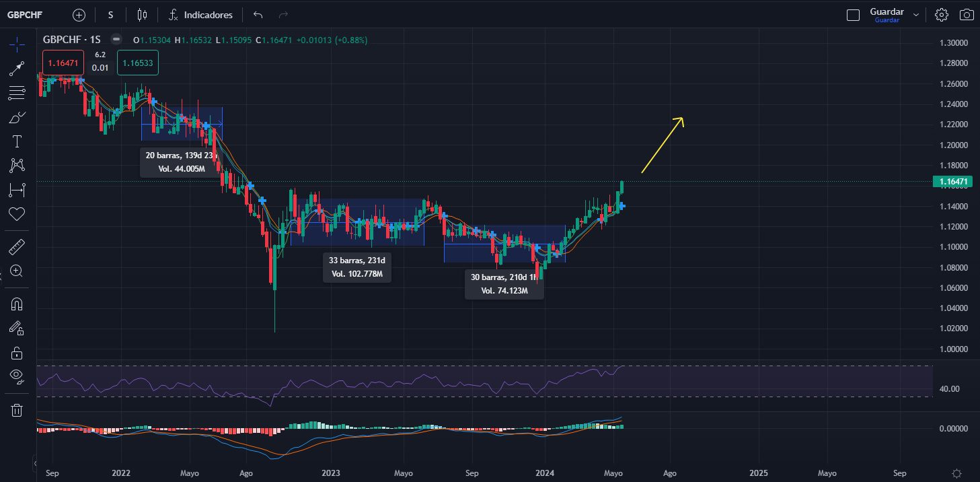980x482 pixels.
Task: Click the 1.30000 price scale value
Action: coord(954,43)
